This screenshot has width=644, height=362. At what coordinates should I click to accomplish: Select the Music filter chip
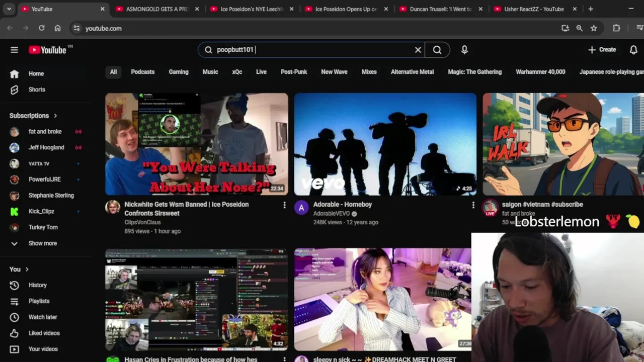[210, 72]
